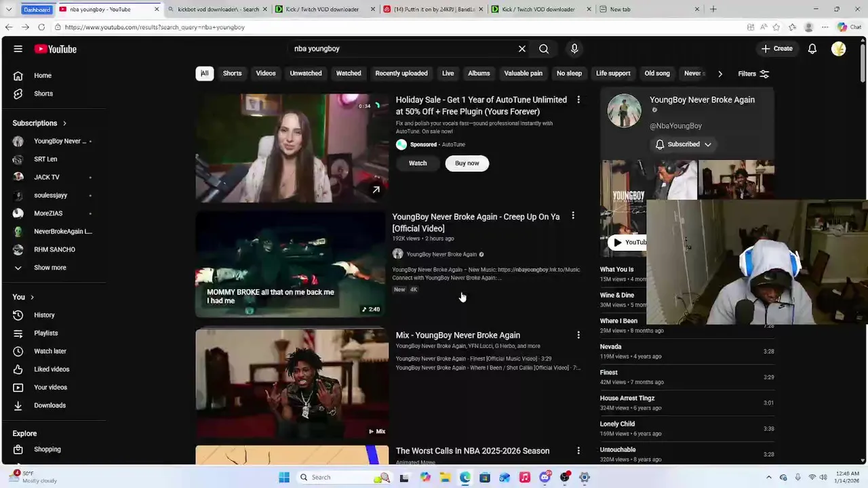Click the Create button
This screenshot has height=488, width=868.
coord(776,49)
